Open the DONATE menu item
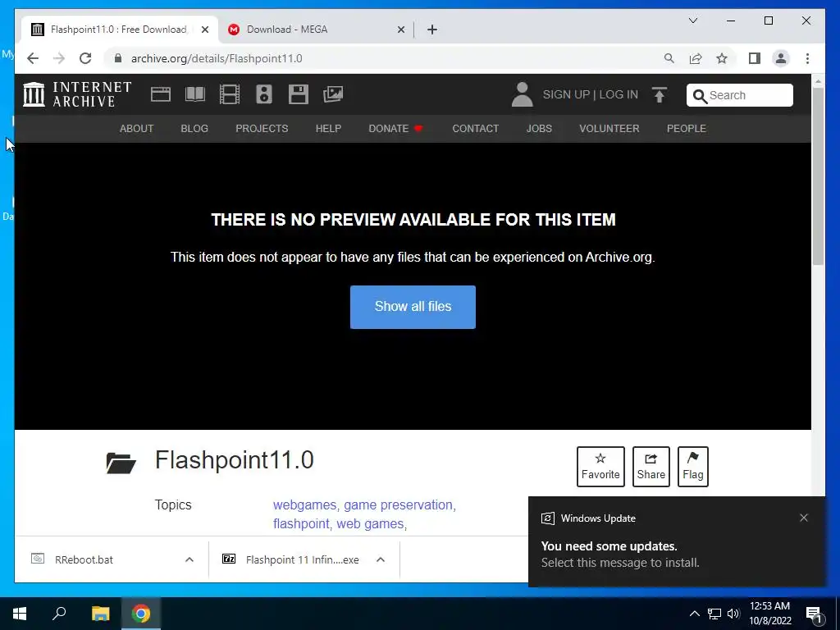840x630 pixels. tap(395, 129)
